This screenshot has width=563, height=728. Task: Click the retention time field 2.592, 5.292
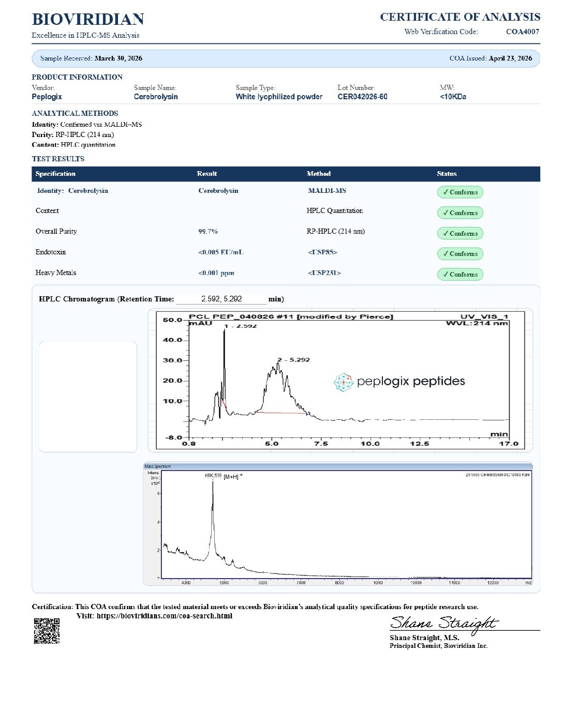221,299
